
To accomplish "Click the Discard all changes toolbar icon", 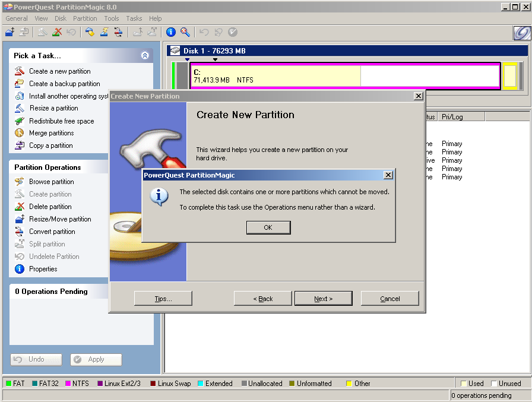I will (x=218, y=32).
